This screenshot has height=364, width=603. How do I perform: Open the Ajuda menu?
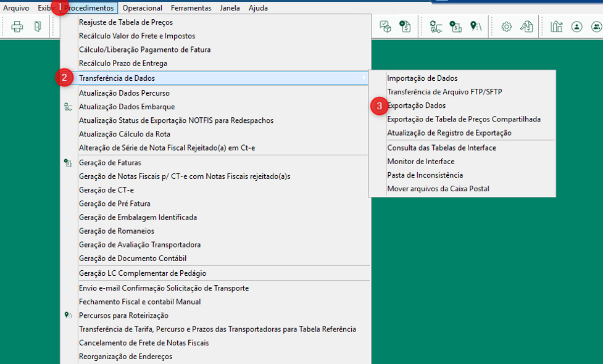(x=258, y=7)
